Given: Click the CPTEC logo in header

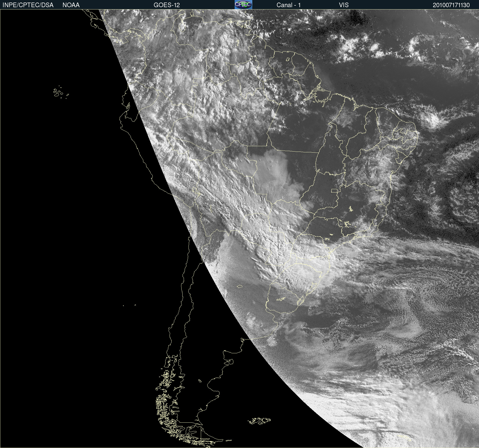Looking at the screenshot, I should click(243, 5).
